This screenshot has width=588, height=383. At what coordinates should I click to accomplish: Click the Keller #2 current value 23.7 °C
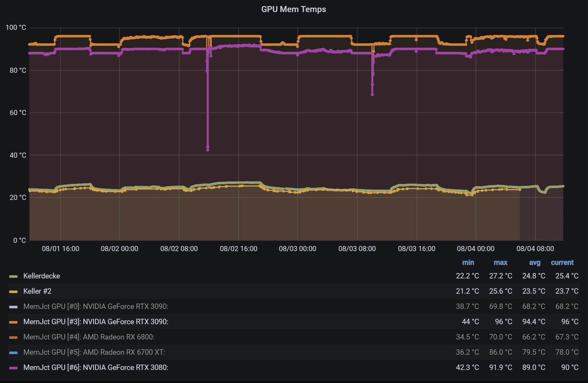[567, 291]
